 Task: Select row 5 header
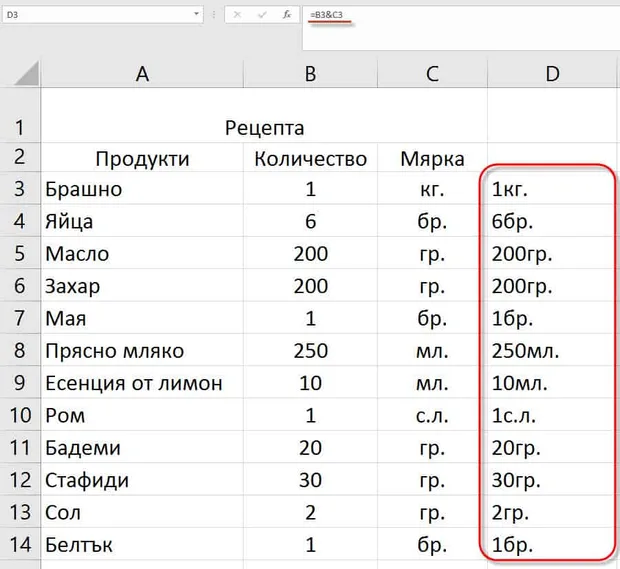click(x=20, y=253)
